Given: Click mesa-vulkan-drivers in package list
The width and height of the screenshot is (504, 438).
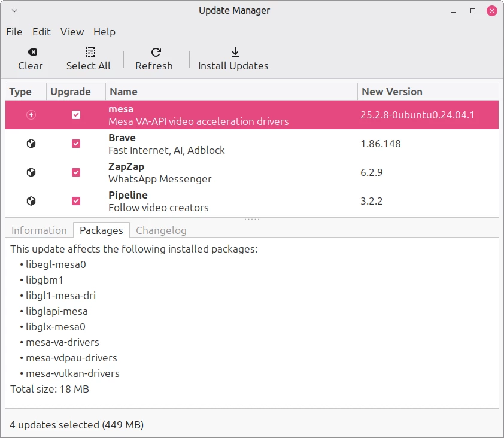Looking at the screenshot, I should (x=72, y=373).
